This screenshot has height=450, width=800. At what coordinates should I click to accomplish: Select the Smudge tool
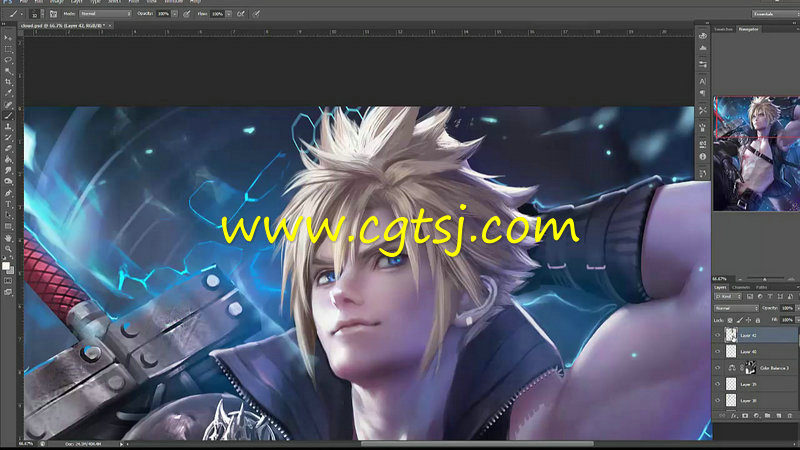[x=8, y=170]
